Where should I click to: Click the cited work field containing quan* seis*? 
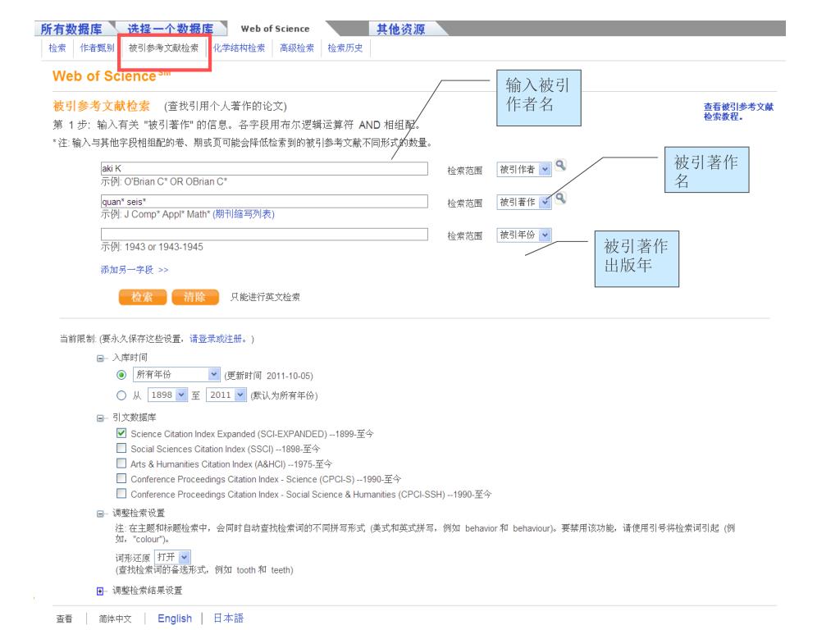[x=264, y=202]
